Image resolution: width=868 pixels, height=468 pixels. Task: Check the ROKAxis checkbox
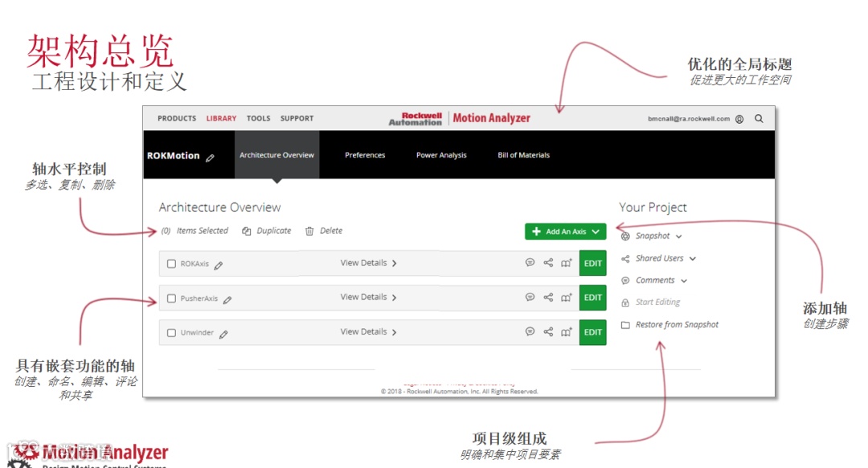click(172, 264)
